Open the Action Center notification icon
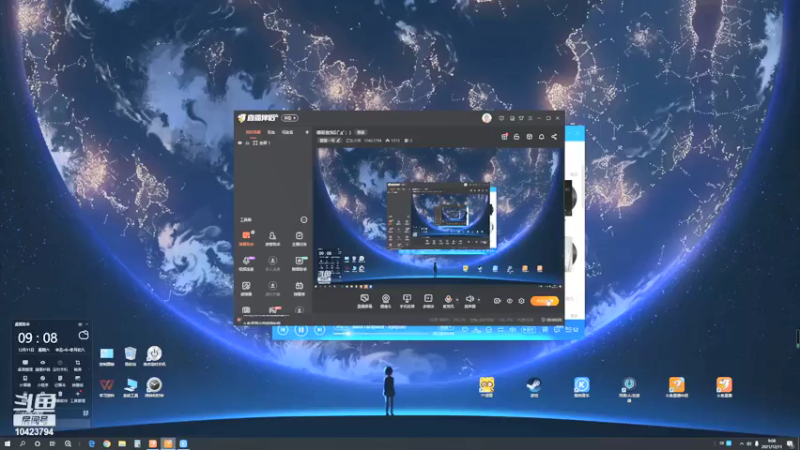 (790, 444)
